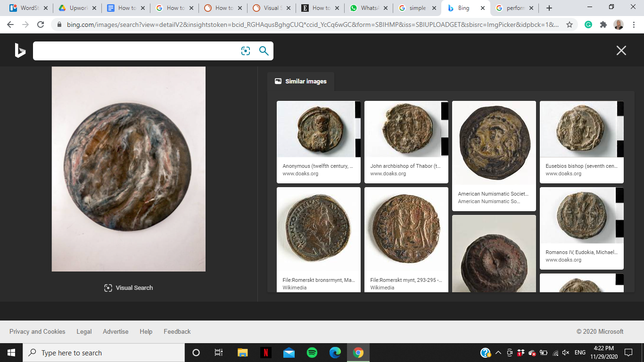Open the Romerskt bronsmynt coin thumbnail

319,230
